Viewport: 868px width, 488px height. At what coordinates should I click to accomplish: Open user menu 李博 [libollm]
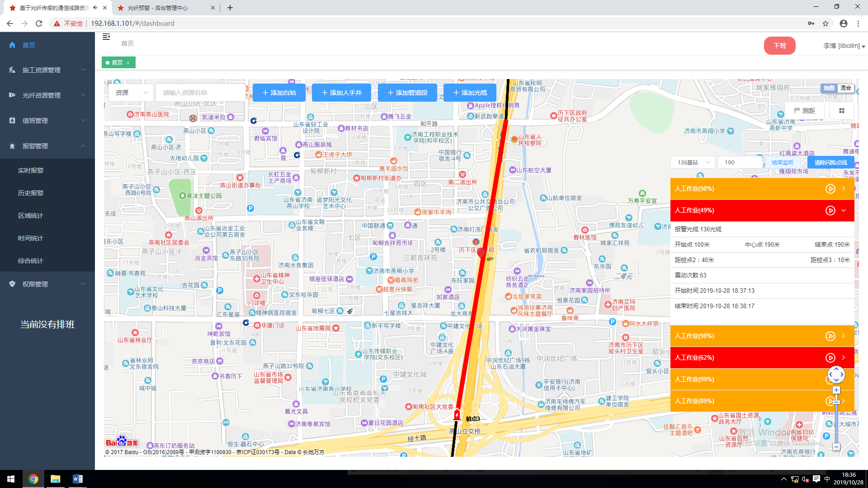844,46
